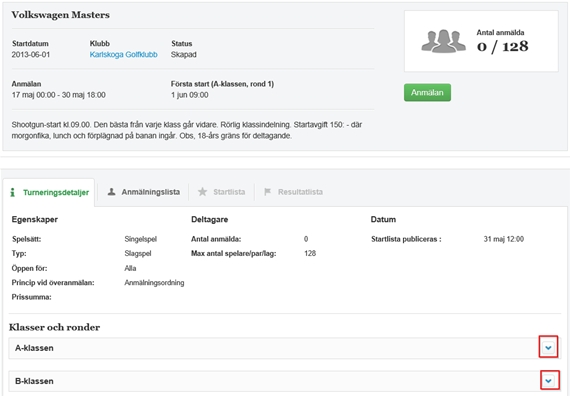The height and width of the screenshot is (396, 570).
Task: Click the flag icon beside Resultatlista
Action: tap(268, 192)
